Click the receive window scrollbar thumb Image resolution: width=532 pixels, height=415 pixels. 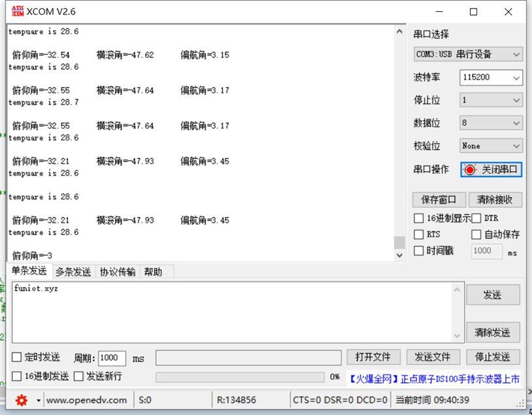tap(400, 242)
